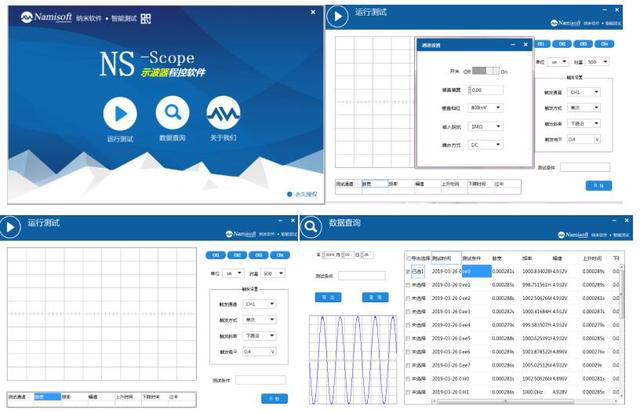The image size is (640, 413).
Task: Click the QR code icon beside 智能测试
Action: 146,18
